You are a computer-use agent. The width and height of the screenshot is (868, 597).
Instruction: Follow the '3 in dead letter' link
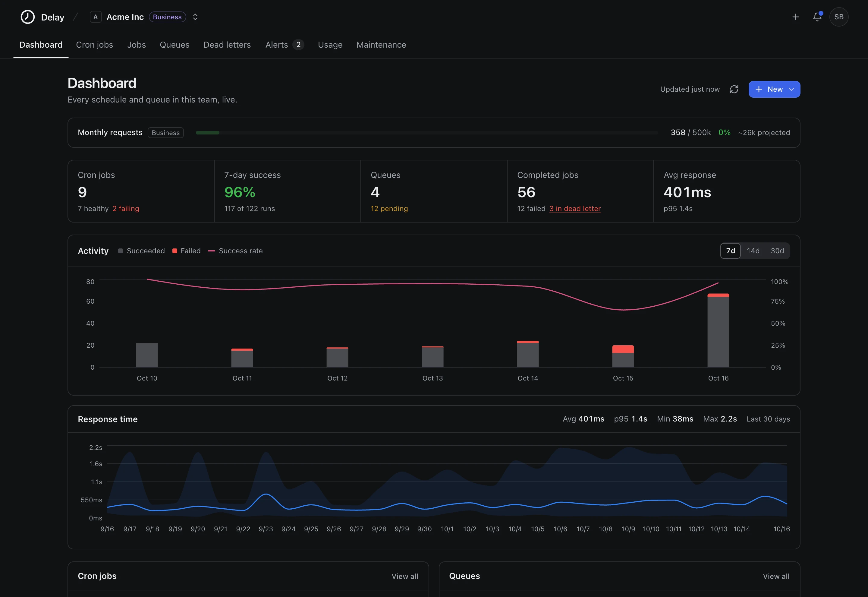575,208
